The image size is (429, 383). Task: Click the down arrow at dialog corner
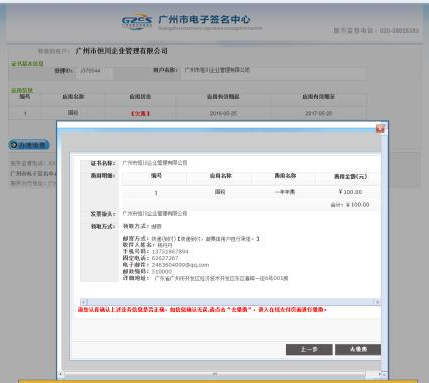coord(385,374)
